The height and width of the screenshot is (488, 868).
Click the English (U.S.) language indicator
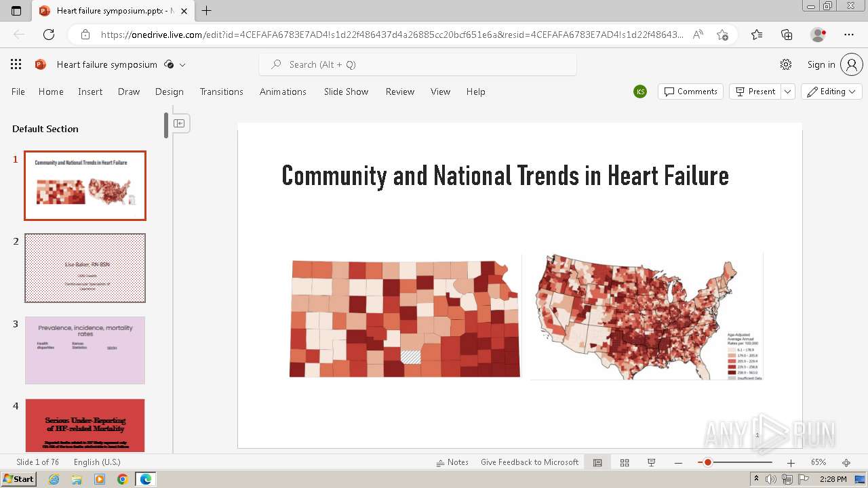pyautogui.click(x=97, y=462)
